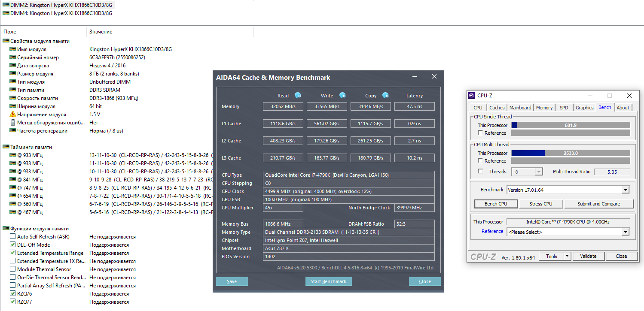The width and height of the screenshot is (644, 311).
Task: Click Save in the AIDA64 benchmark window
Action: point(232,282)
